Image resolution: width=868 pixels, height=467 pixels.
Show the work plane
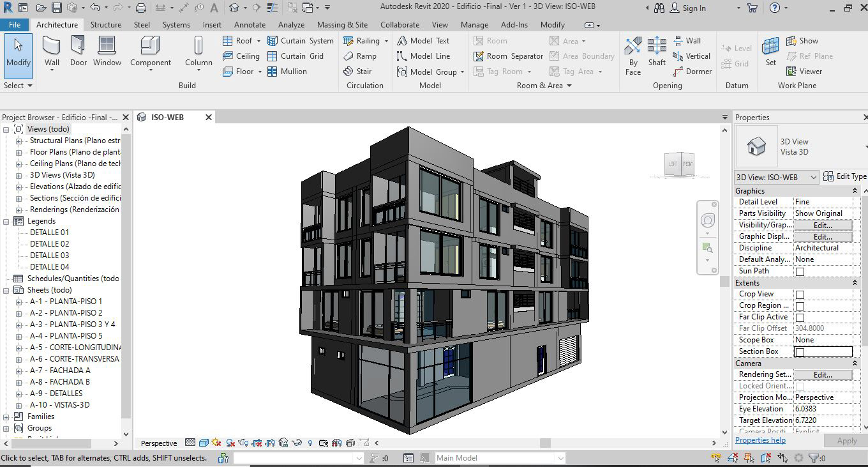802,41
